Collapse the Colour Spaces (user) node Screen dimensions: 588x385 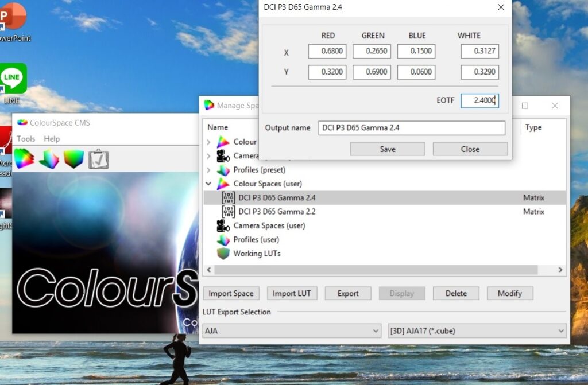click(209, 184)
